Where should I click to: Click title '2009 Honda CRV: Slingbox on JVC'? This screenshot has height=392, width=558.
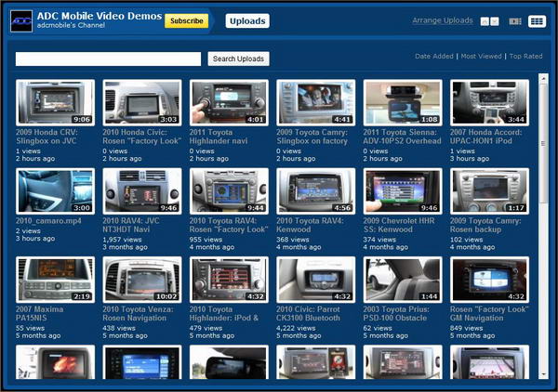pos(46,137)
